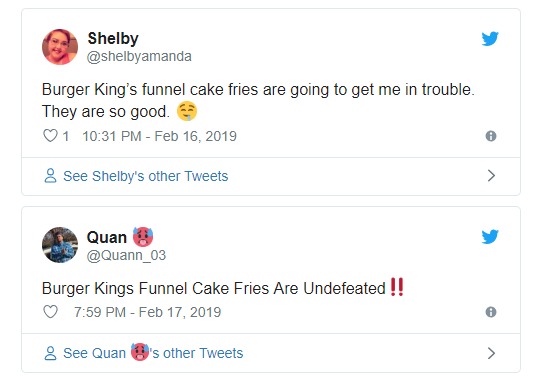Open the info icon on Quan's tweet
This screenshot has height=383, width=557.
pos(491,312)
